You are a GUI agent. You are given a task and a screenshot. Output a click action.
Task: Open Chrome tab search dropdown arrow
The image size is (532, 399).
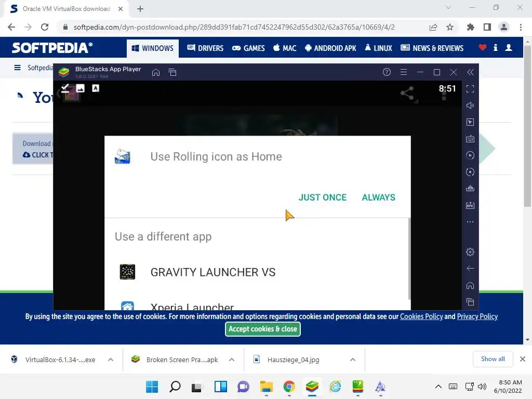pos(448,7)
